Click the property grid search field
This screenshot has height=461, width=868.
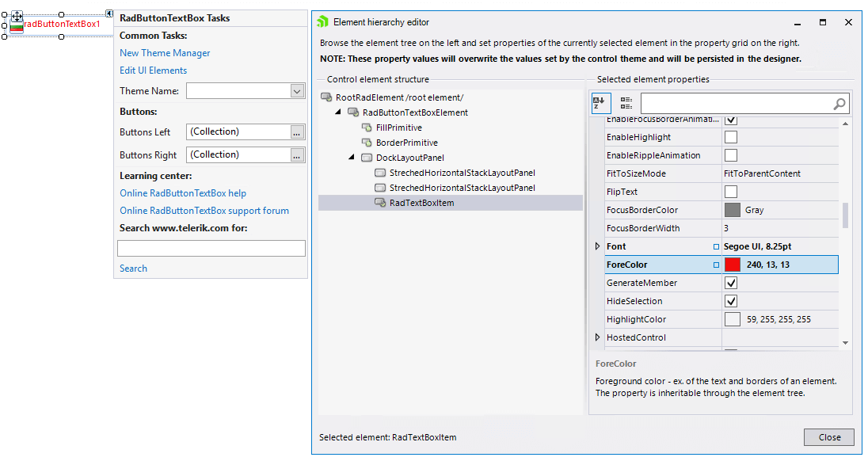click(x=744, y=104)
